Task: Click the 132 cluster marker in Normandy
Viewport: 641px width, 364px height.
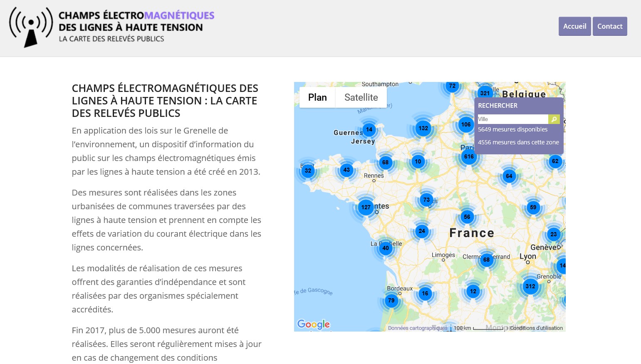Action: click(x=423, y=129)
